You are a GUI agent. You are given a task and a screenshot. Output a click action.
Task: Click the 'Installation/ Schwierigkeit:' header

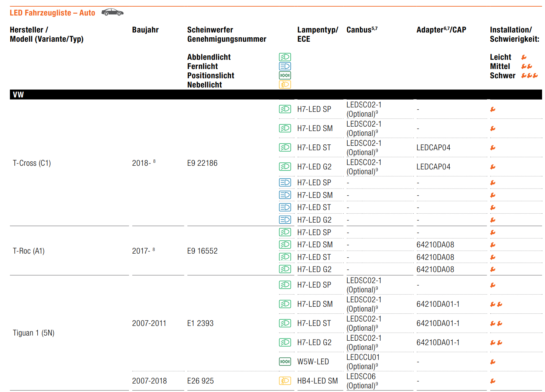click(515, 34)
